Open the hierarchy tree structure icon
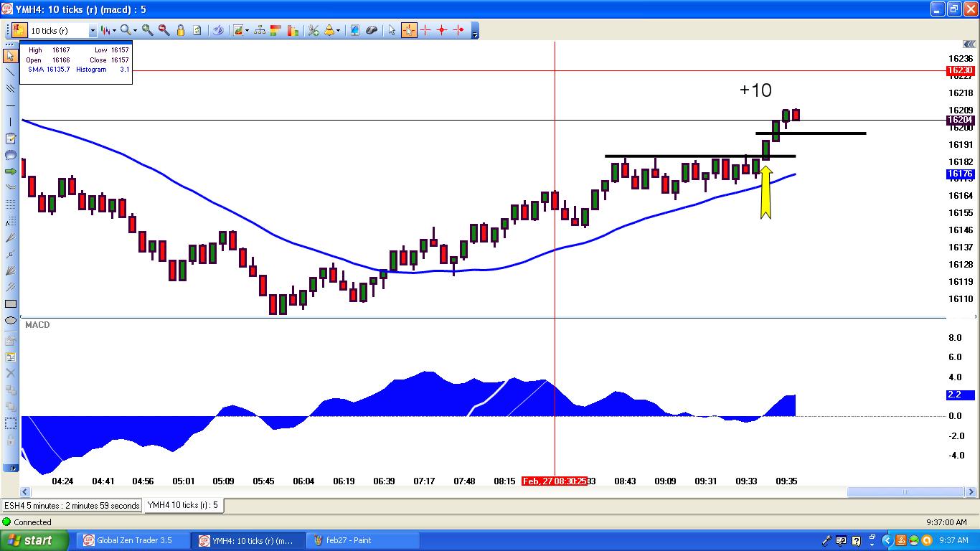980x551 pixels. tap(260, 30)
